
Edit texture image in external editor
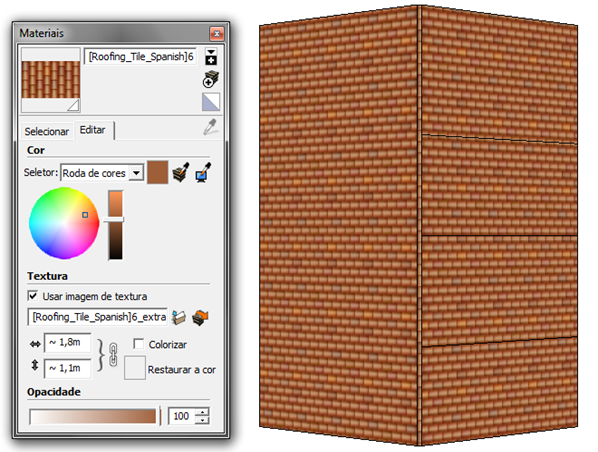(x=200, y=317)
